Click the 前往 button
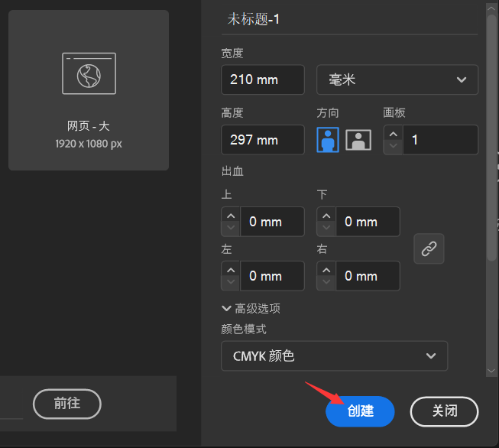Viewport: 499px width, 448px height. coord(67,404)
